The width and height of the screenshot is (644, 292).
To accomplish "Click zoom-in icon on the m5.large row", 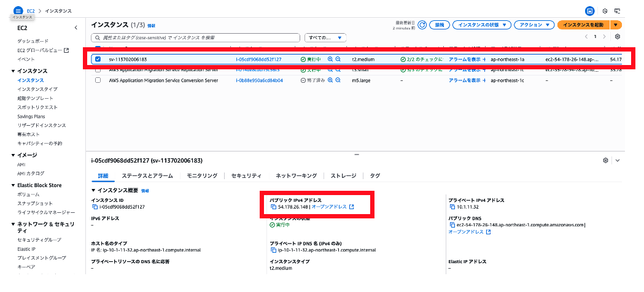I will coord(330,80).
